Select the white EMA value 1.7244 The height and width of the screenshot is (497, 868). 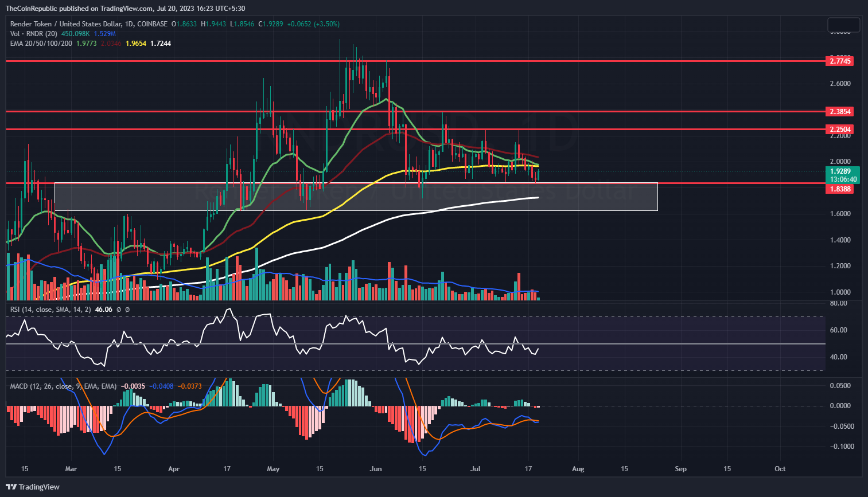pos(161,44)
